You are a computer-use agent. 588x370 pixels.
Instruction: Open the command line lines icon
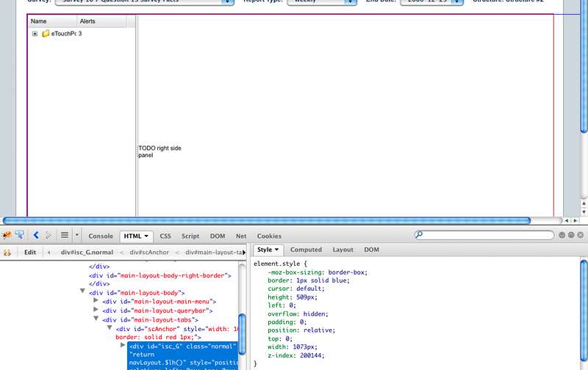[x=65, y=236]
